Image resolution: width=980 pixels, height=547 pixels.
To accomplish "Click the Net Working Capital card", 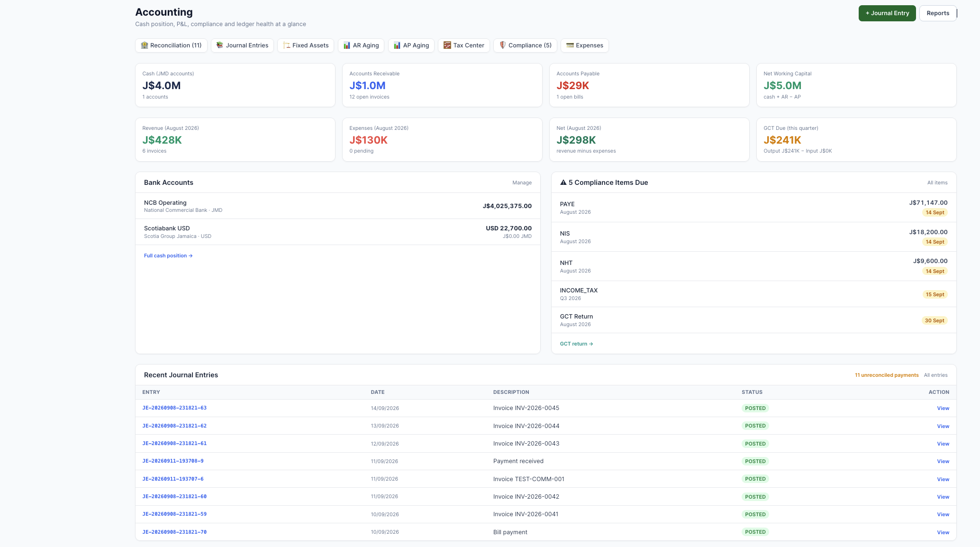I will [856, 85].
